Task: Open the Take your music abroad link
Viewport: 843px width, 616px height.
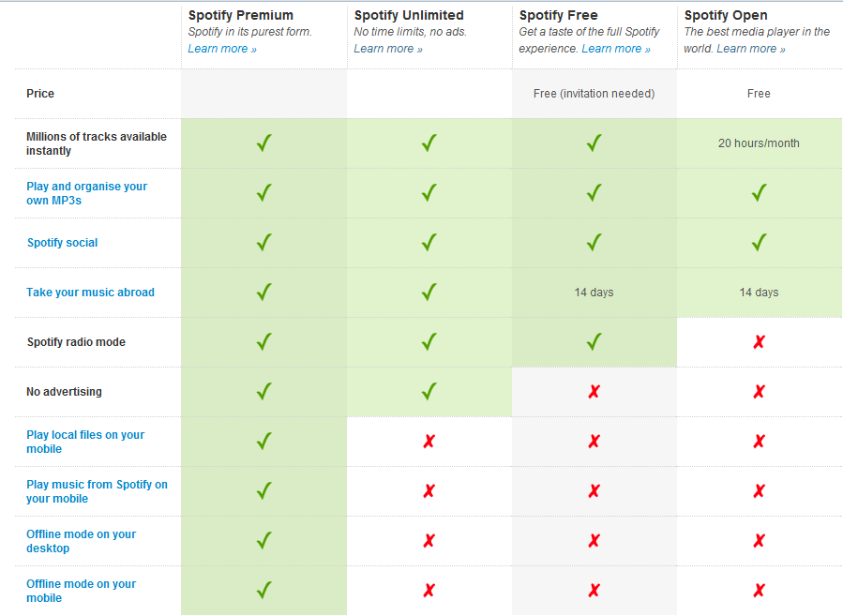Action: point(90,293)
